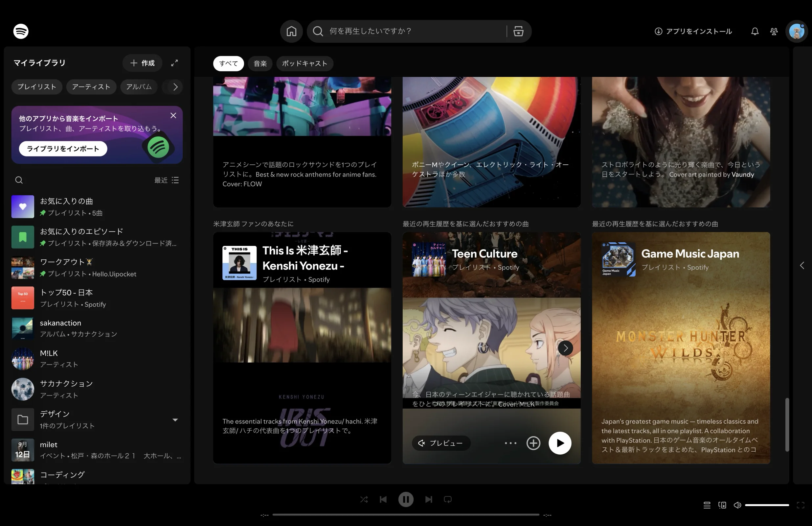
Task: Add Teen Culture to library
Action: click(x=533, y=443)
